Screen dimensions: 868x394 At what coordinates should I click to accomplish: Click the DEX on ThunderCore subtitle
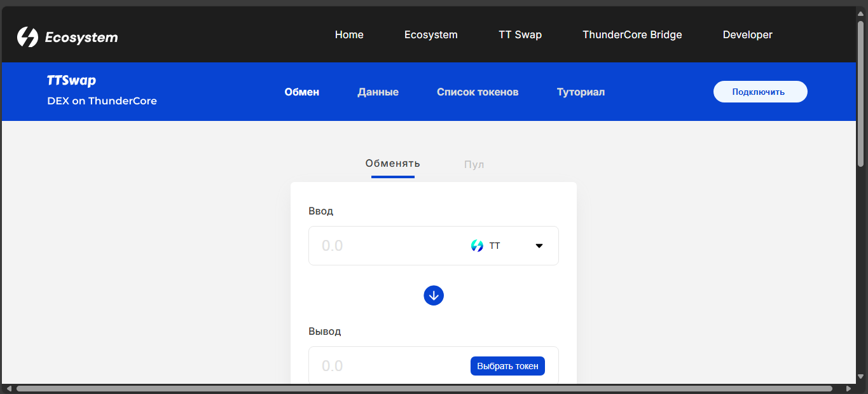tap(102, 101)
